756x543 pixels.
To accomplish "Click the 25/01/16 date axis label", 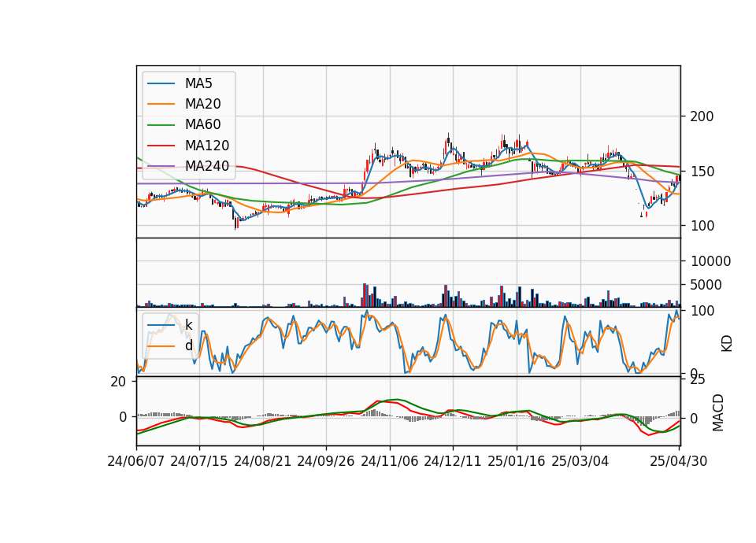I will pos(517,461).
